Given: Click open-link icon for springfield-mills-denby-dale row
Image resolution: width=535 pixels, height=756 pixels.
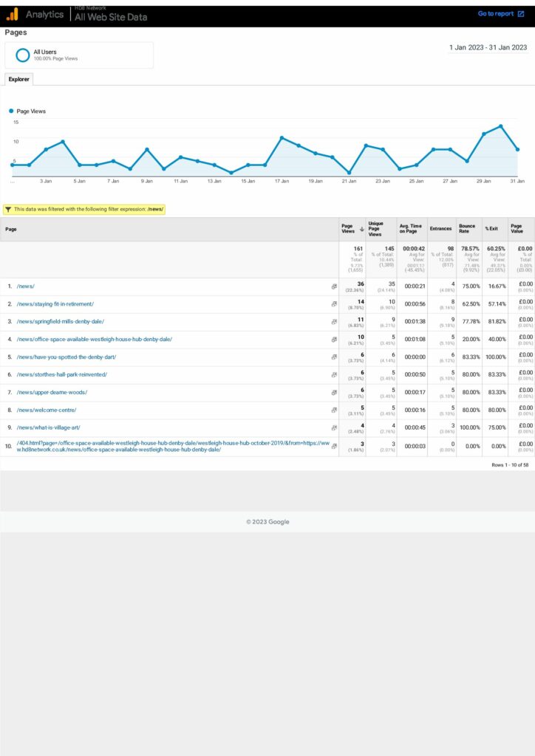Looking at the screenshot, I should [x=334, y=322].
